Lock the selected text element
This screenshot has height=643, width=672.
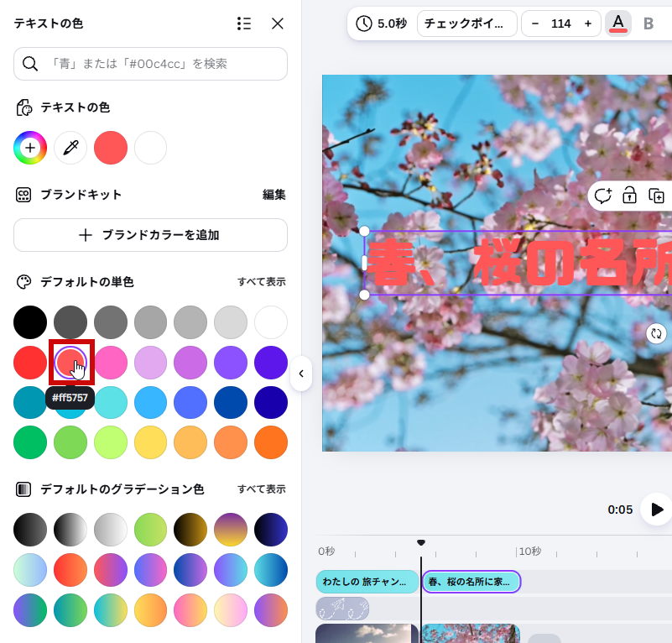point(629,196)
